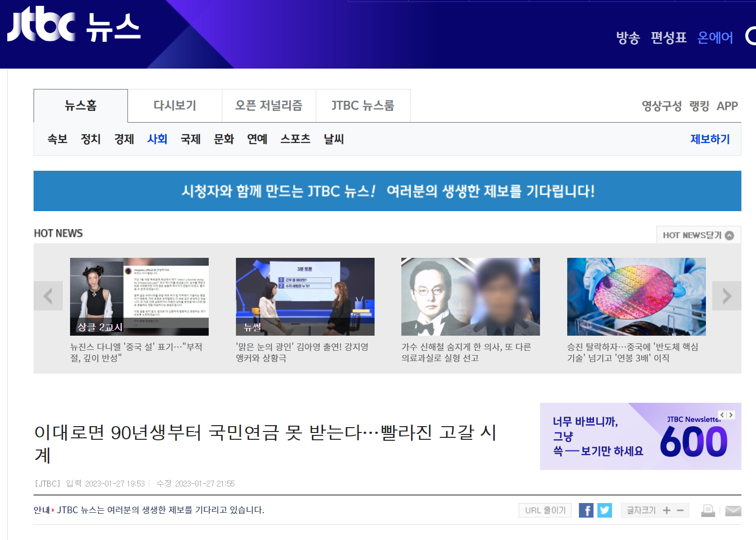Click the email article envelope icon
Image resolution: width=756 pixels, height=540 pixels.
[733, 510]
